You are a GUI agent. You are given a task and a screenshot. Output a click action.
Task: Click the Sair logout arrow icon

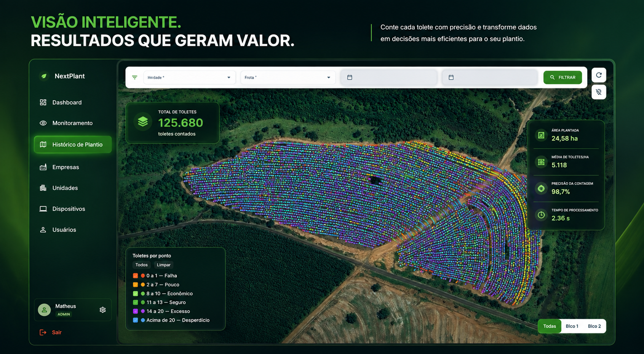pos(43,332)
